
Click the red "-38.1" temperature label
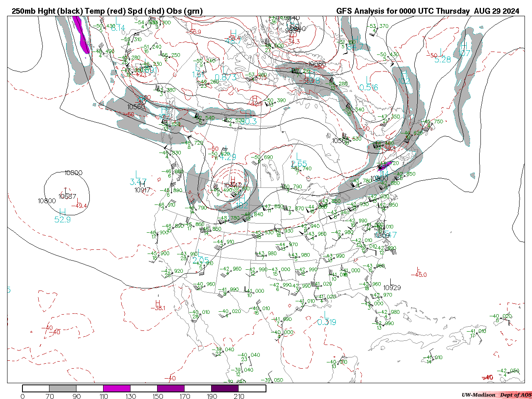tap(158, 308)
